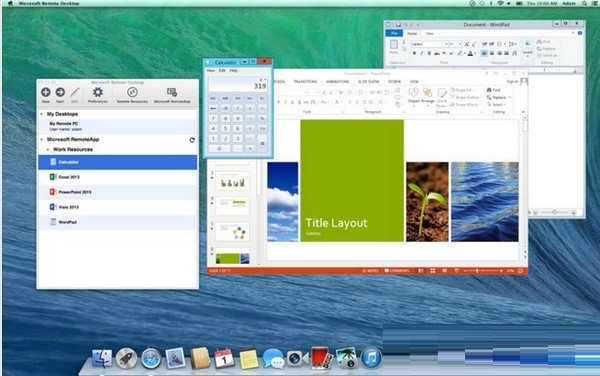Click the equals key on Calculator
Screen dimensions: 600x376
pyautogui.click(x=262, y=143)
